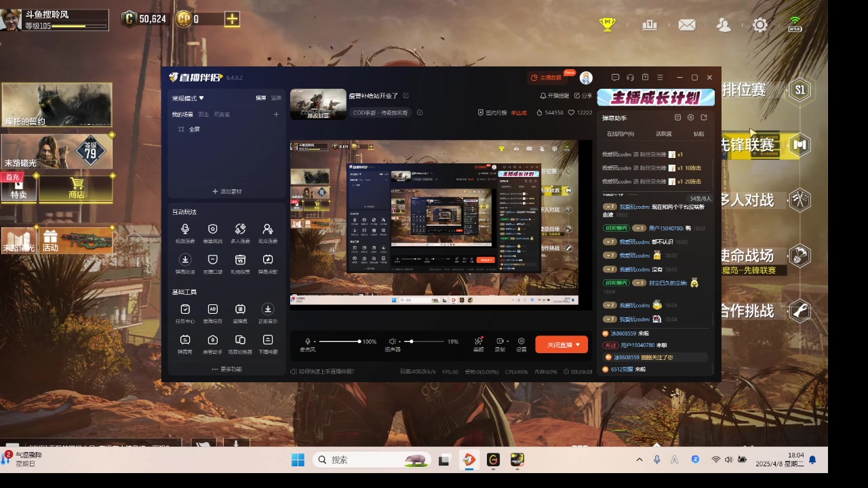Viewport: 868px width, 488px height.
Task: Open the 弹幕助手 settings gear icon
Action: coord(690,117)
